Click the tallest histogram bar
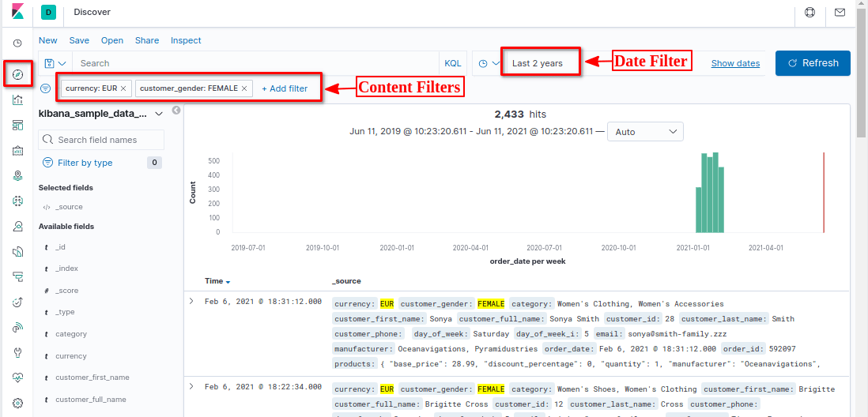The width and height of the screenshot is (868, 417). click(715, 192)
